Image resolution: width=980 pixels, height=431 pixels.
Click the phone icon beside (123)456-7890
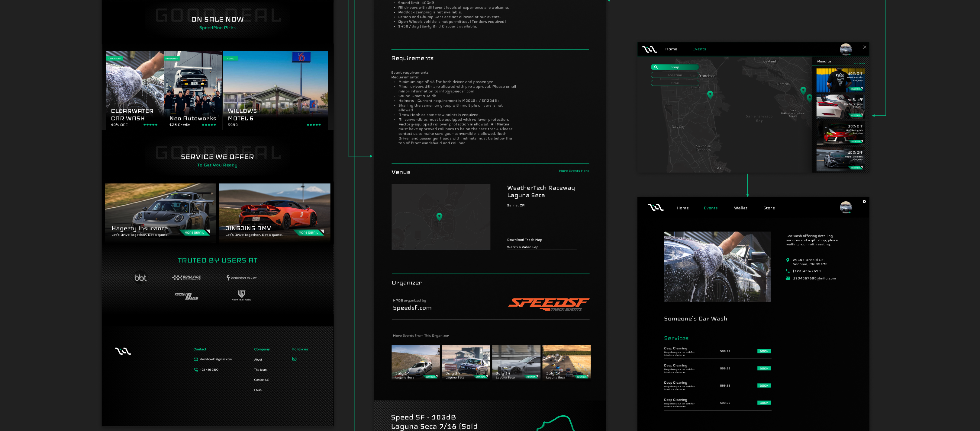[788, 271]
